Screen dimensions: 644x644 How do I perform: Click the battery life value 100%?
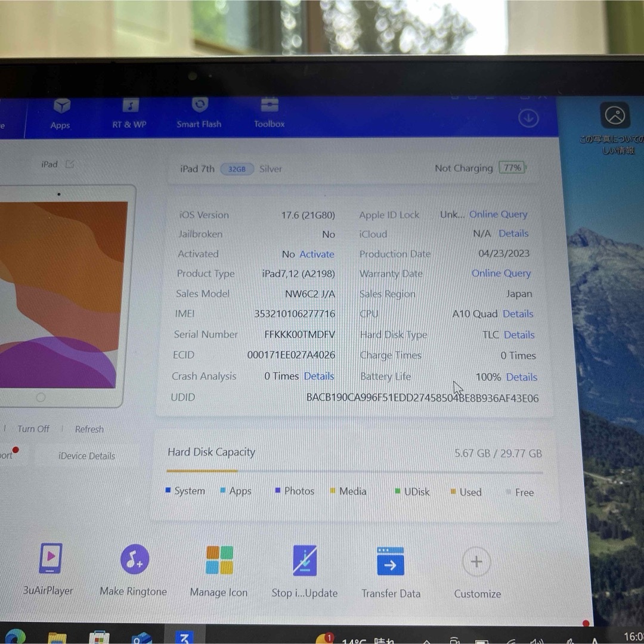coord(488,377)
